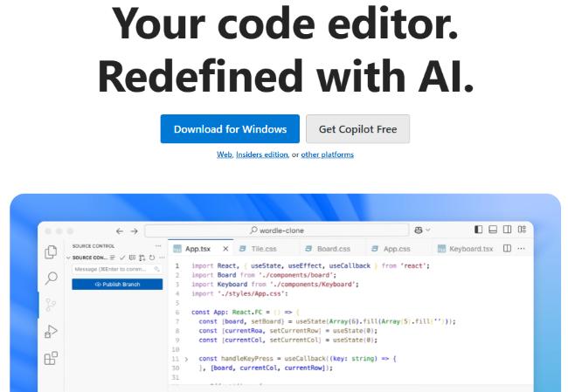Go back with the left arrow

120,231
